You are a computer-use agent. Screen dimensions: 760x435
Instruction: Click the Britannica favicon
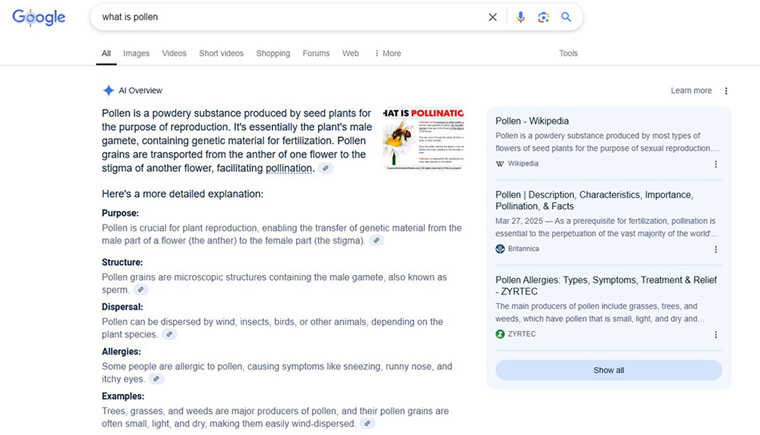click(500, 249)
